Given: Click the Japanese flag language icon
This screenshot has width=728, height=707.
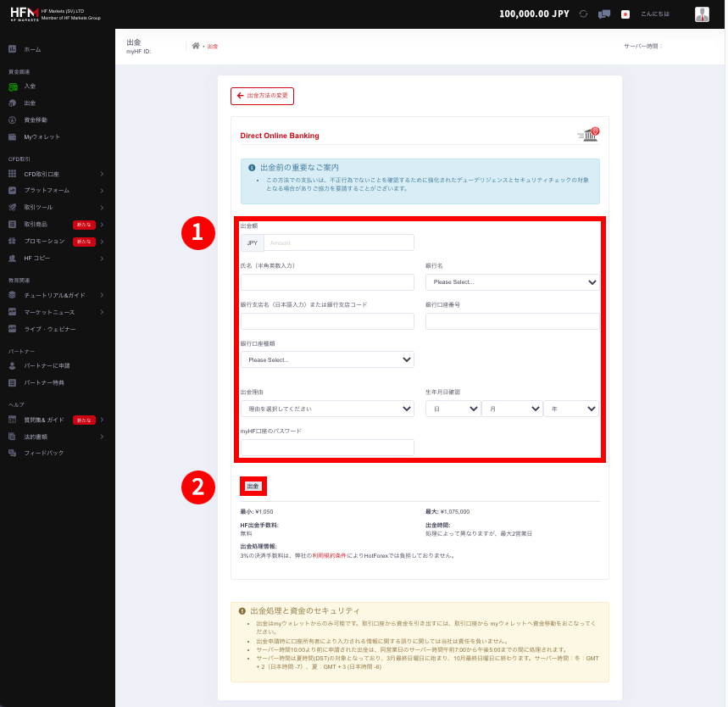Looking at the screenshot, I should coord(625,14).
